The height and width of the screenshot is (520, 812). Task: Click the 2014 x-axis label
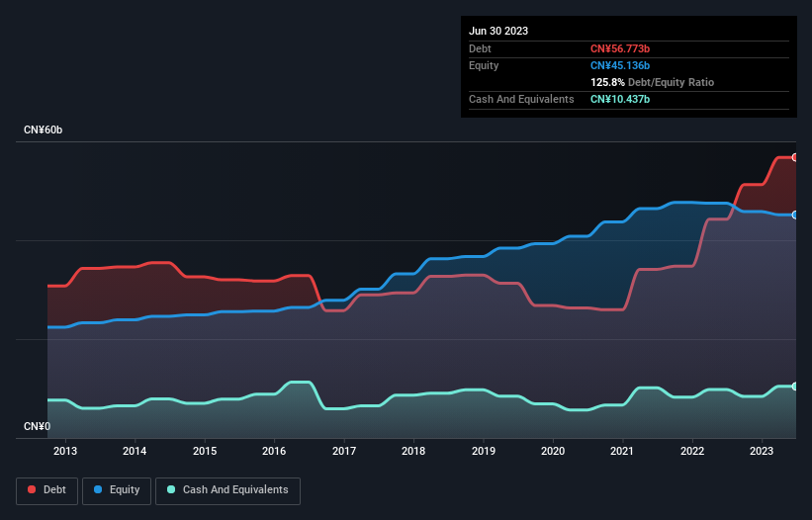click(135, 451)
